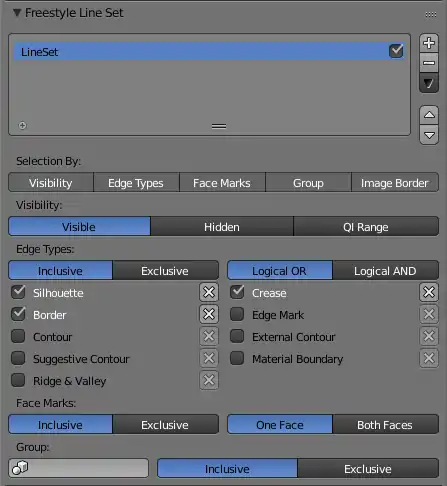Move line set down with arrow icon
Viewport: 447px width, 486px height.
coord(429,135)
